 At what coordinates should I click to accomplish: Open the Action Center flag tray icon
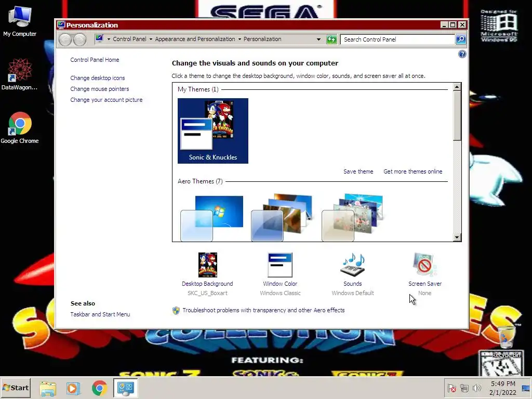(451, 388)
